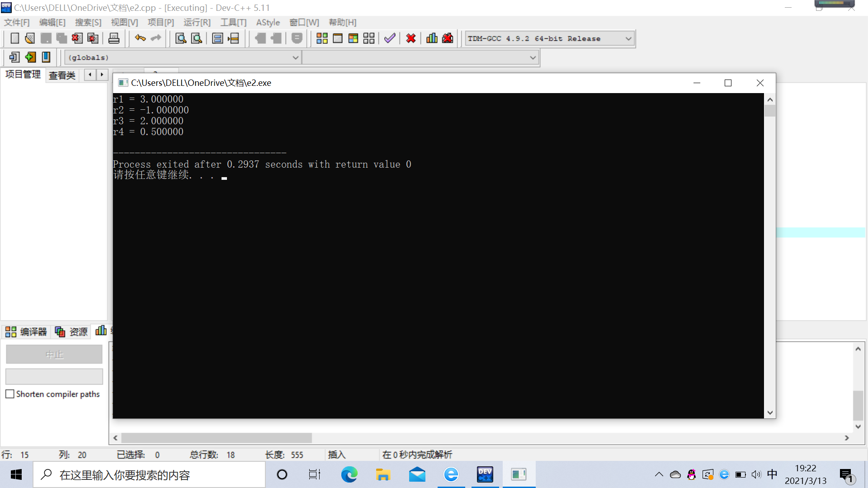Click the syntax check checkmark icon
868x488 pixels.
390,38
